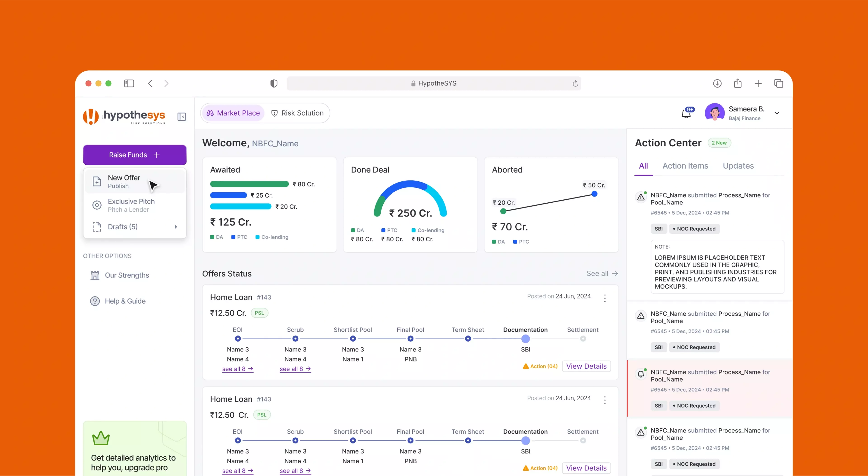Open a new browser tab with plus
868x476 pixels.
(758, 83)
